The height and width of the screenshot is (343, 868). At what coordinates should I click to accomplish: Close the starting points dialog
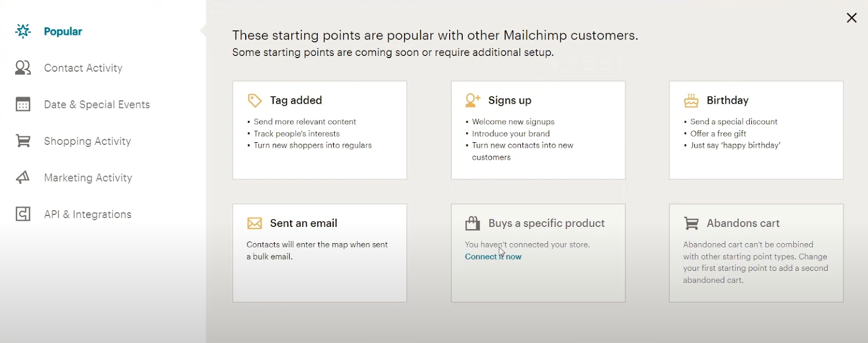coord(852,18)
